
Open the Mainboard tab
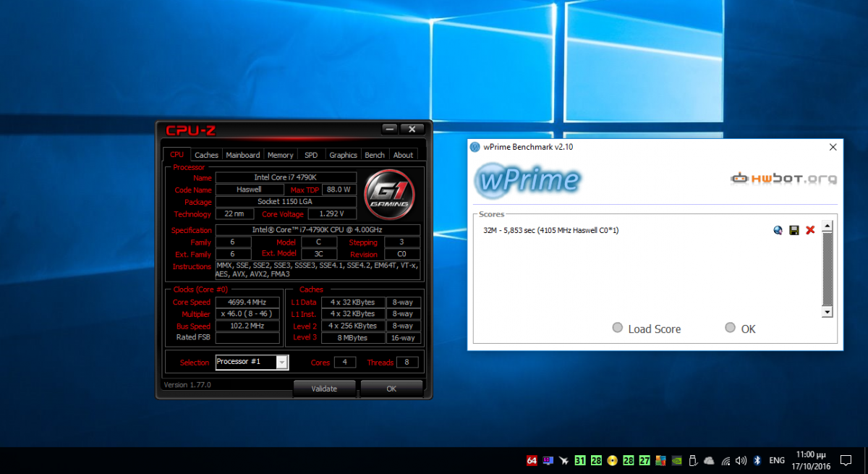243,155
